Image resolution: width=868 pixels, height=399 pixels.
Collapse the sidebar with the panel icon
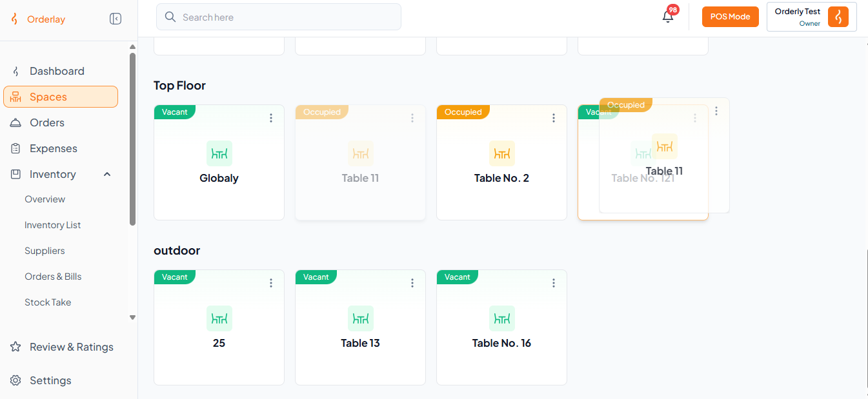116,19
